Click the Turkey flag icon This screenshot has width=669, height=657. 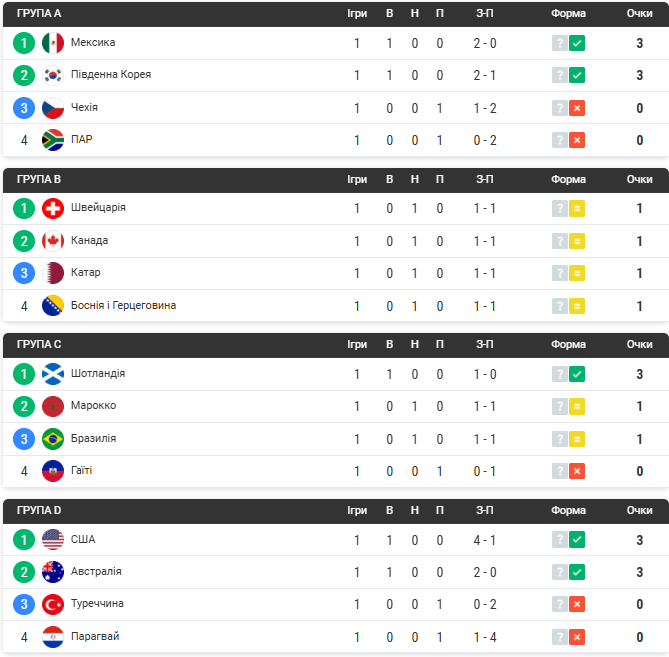(x=53, y=605)
